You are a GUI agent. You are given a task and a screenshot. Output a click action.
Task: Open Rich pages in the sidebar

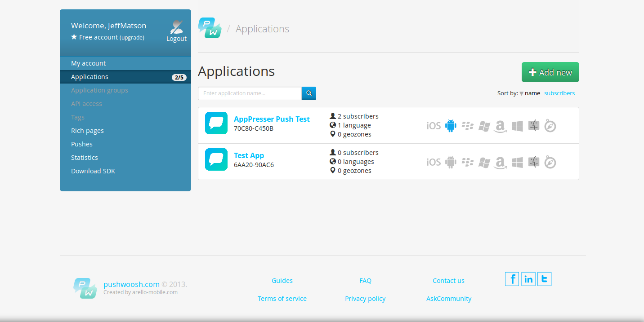pos(125,131)
